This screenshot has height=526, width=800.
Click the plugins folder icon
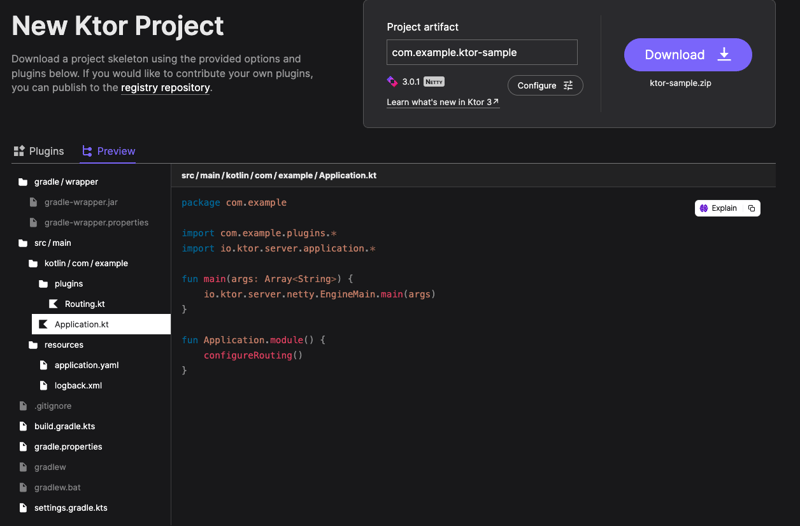[43, 284]
